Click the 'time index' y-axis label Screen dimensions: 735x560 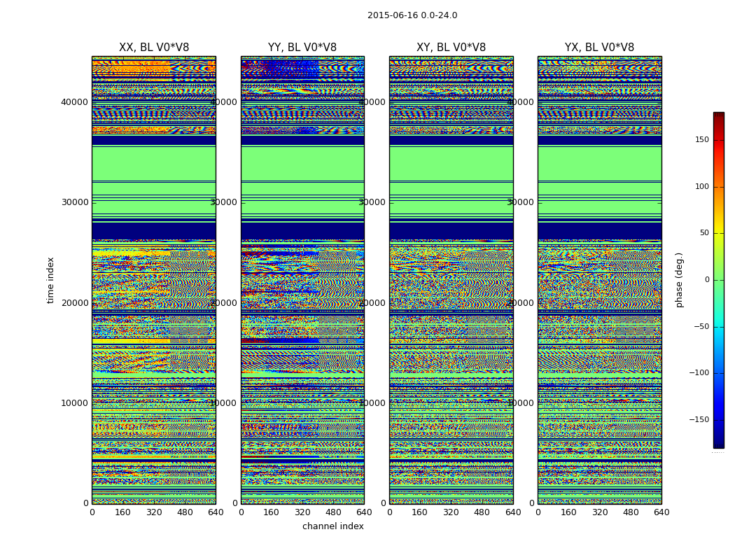coord(50,280)
